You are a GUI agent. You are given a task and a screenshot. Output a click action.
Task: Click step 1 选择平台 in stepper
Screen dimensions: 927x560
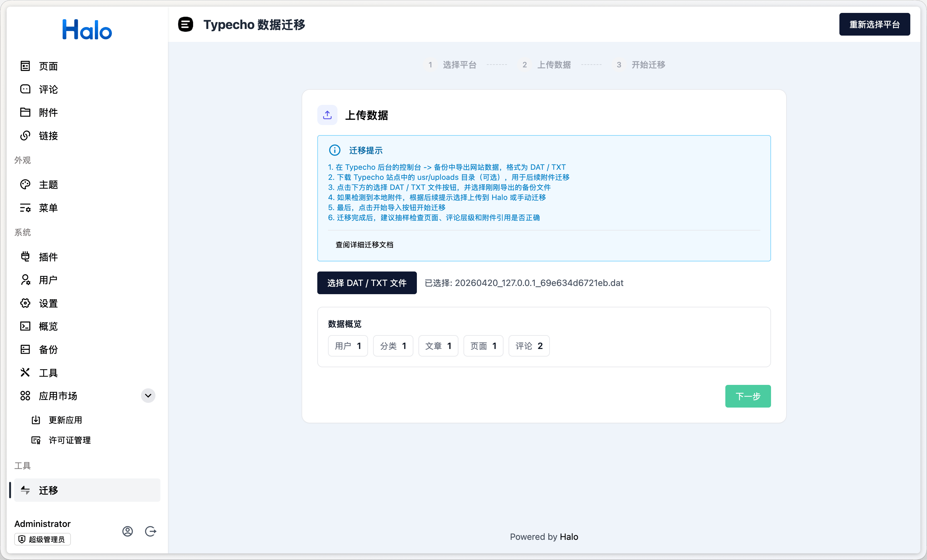pyautogui.click(x=459, y=65)
